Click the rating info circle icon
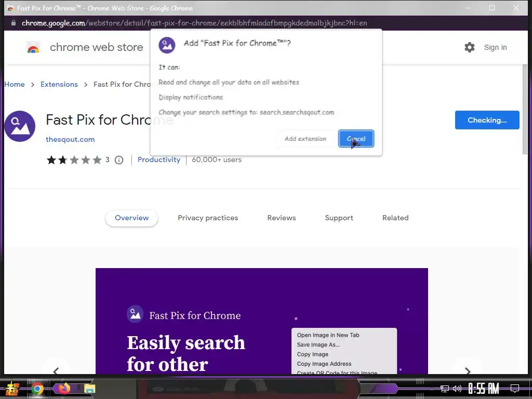The width and height of the screenshot is (532, 399). point(119,160)
